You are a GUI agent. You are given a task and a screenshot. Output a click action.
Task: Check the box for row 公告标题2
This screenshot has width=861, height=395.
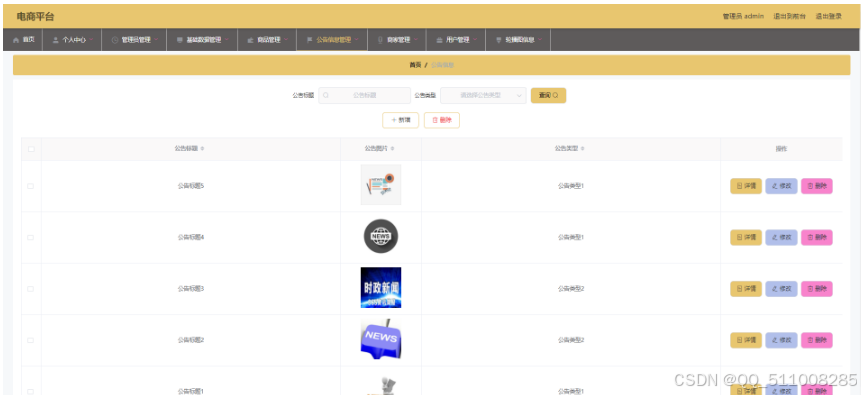[x=30, y=341]
